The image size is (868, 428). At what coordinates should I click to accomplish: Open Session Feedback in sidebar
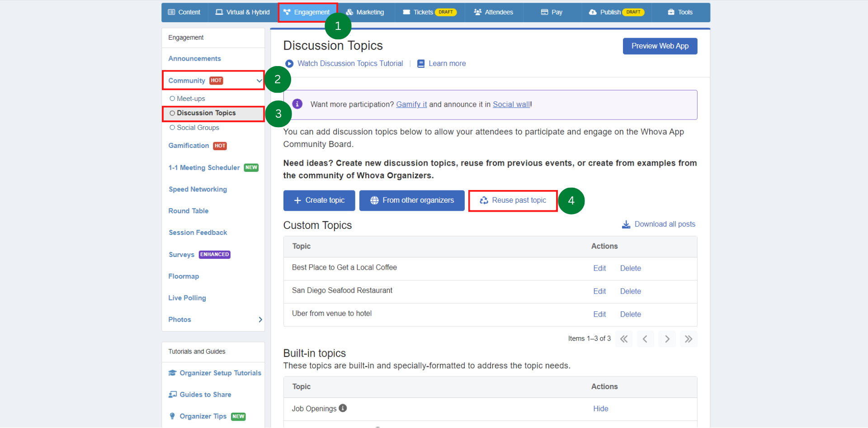pos(198,233)
